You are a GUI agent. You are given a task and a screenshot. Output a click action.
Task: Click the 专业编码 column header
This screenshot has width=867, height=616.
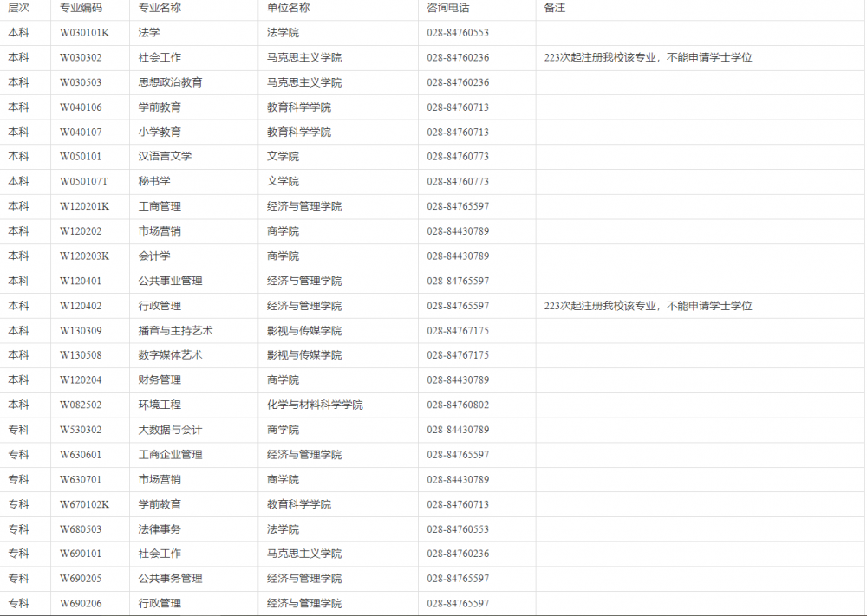pyautogui.click(x=81, y=8)
